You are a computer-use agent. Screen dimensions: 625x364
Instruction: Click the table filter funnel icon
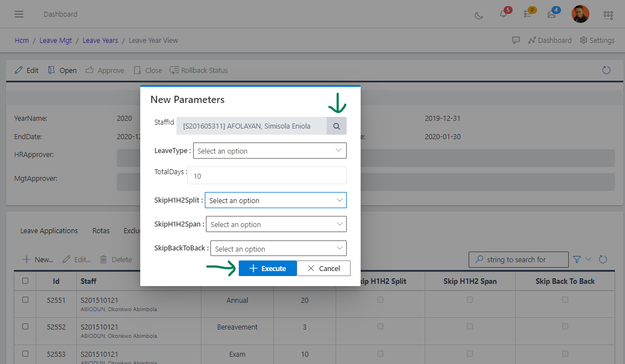577,259
